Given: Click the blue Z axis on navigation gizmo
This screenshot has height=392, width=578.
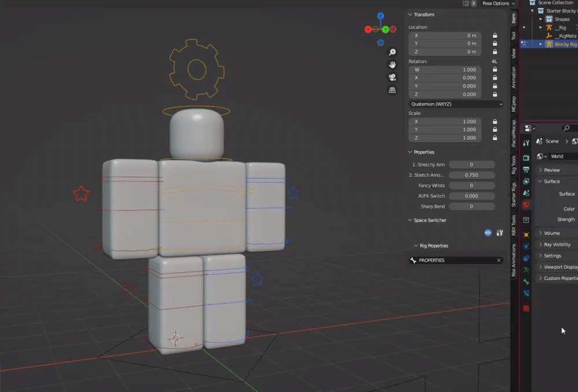Looking at the screenshot, I should [x=380, y=16].
